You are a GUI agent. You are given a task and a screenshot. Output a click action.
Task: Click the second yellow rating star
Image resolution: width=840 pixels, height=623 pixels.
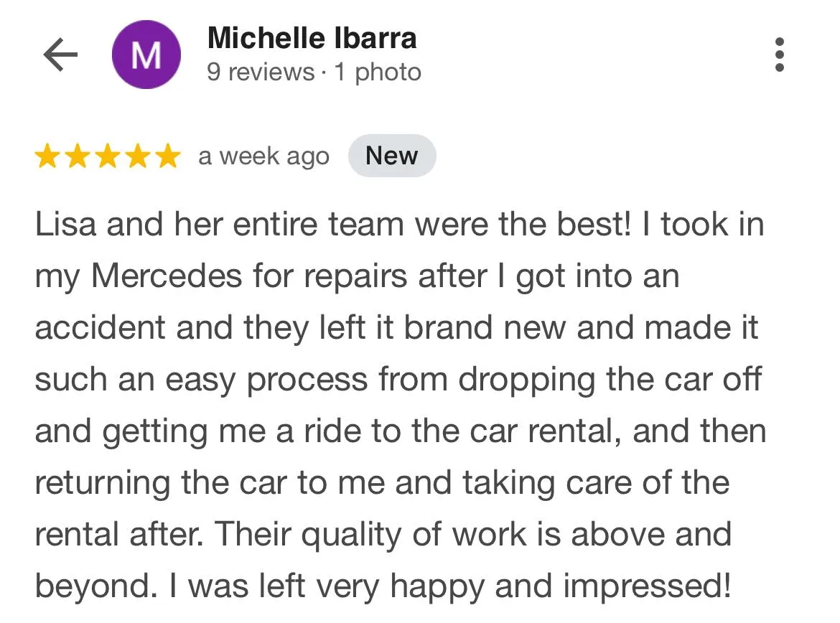(x=78, y=156)
